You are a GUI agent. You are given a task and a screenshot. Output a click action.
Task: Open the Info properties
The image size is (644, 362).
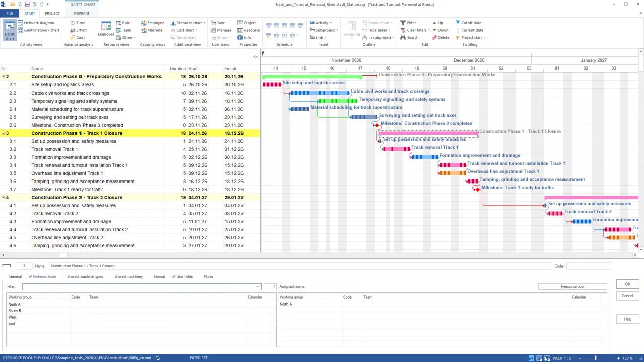(x=244, y=38)
